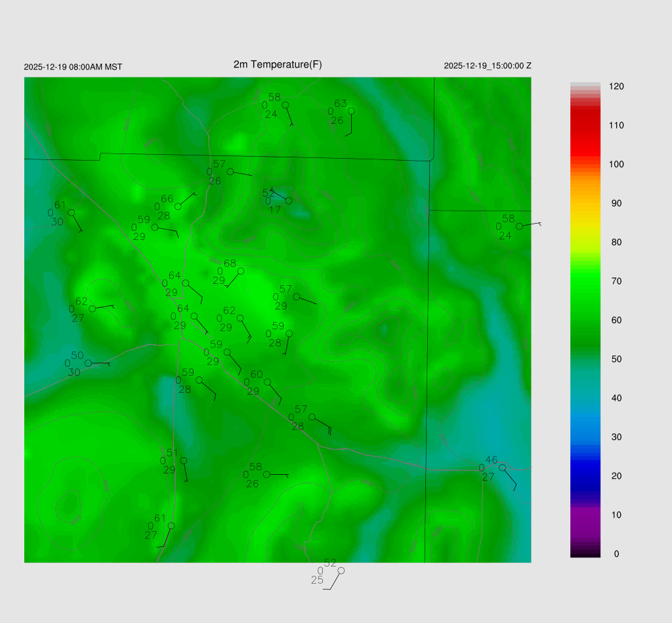Click the 15:00:00 Z timestamp label
The width and height of the screenshot is (672, 623).
(488, 66)
